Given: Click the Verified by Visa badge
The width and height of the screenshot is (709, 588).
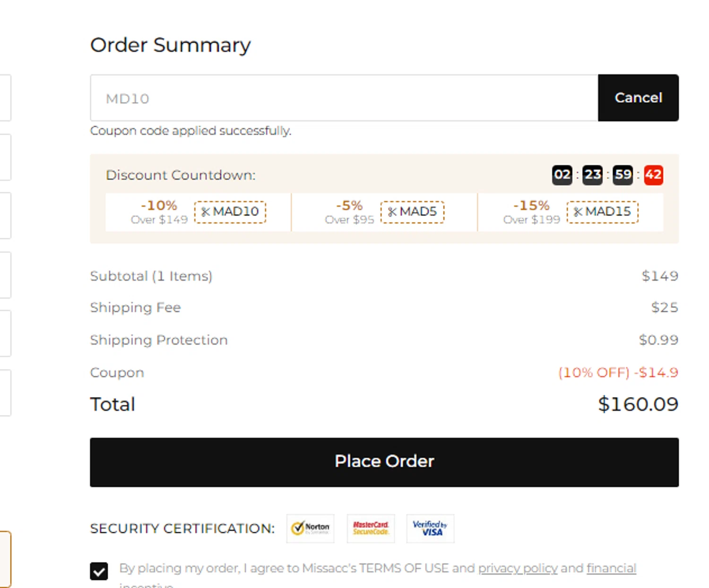Looking at the screenshot, I should click(x=430, y=528).
